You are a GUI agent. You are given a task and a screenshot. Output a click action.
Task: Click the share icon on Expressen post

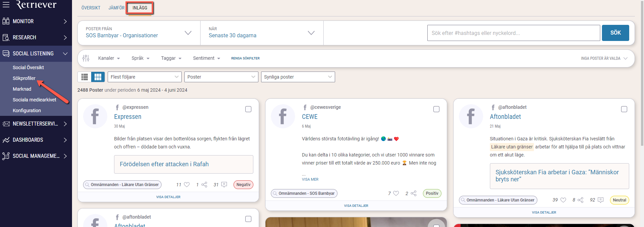(x=204, y=184)
